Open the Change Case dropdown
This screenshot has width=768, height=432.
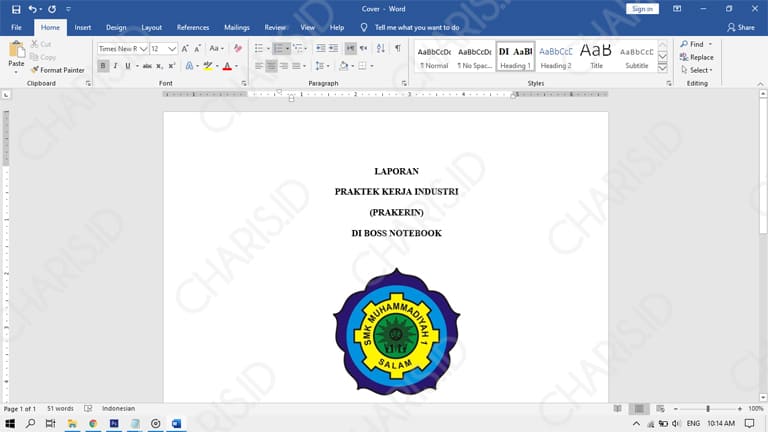pos(216,48)
